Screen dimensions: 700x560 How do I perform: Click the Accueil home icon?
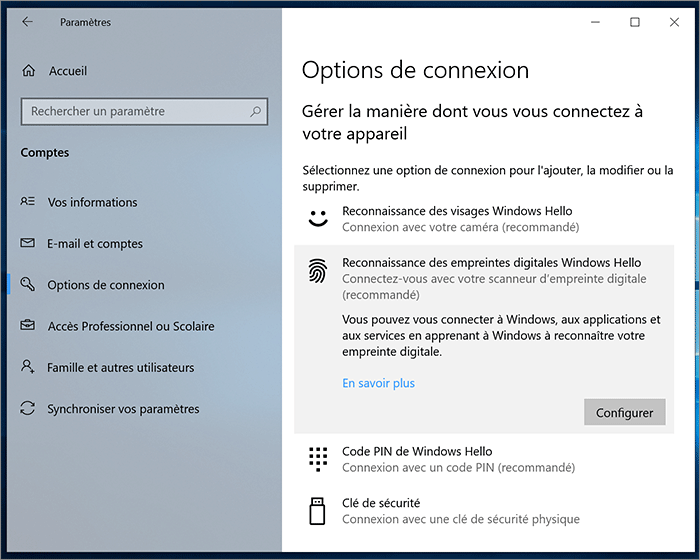pos(28,71)
